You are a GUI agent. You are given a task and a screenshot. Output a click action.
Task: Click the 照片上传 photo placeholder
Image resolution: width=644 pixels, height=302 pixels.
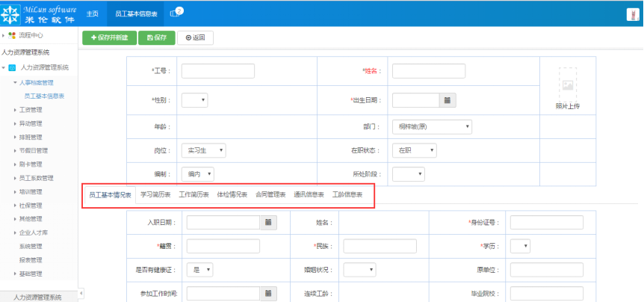click(567, 87)
